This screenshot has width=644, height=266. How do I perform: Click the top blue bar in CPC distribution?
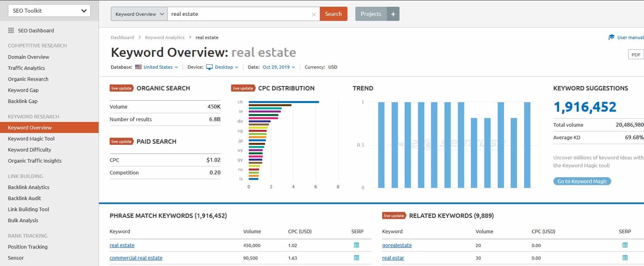(x=284, y=102)
